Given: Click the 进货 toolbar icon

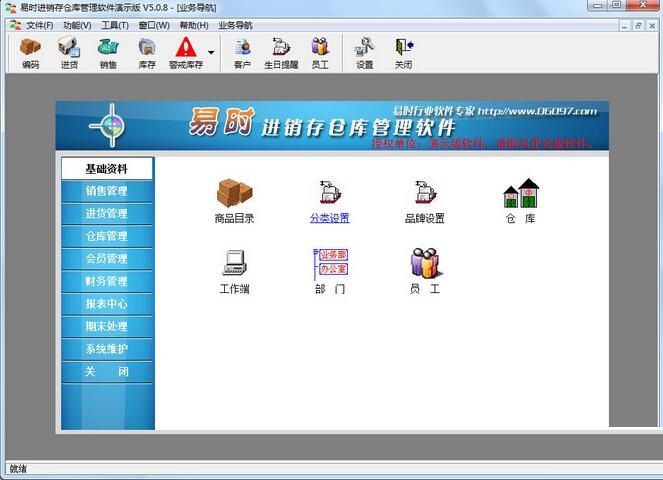Looking at the screenshot, I should [69, 53].
